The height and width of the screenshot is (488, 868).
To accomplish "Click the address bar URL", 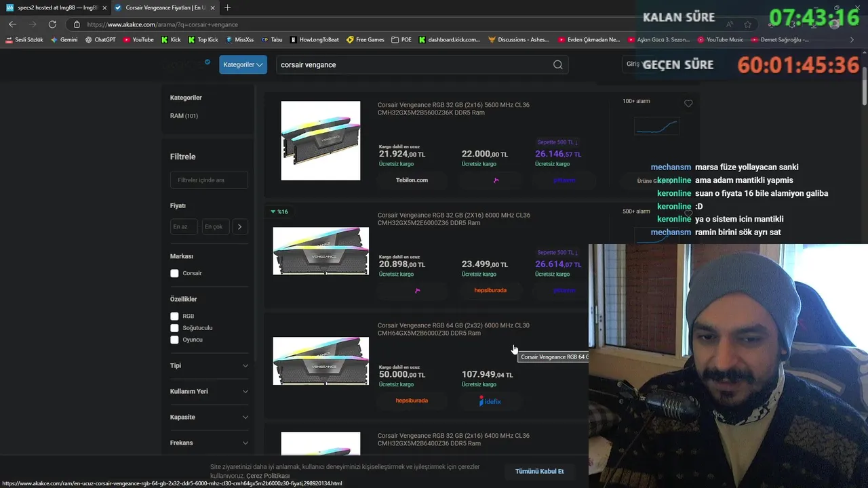I will tap(163, 24).
